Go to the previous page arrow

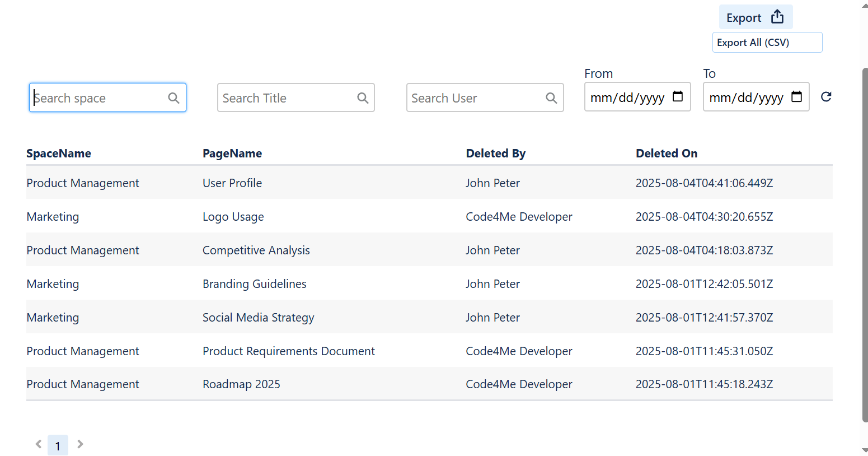pos(39,444)
